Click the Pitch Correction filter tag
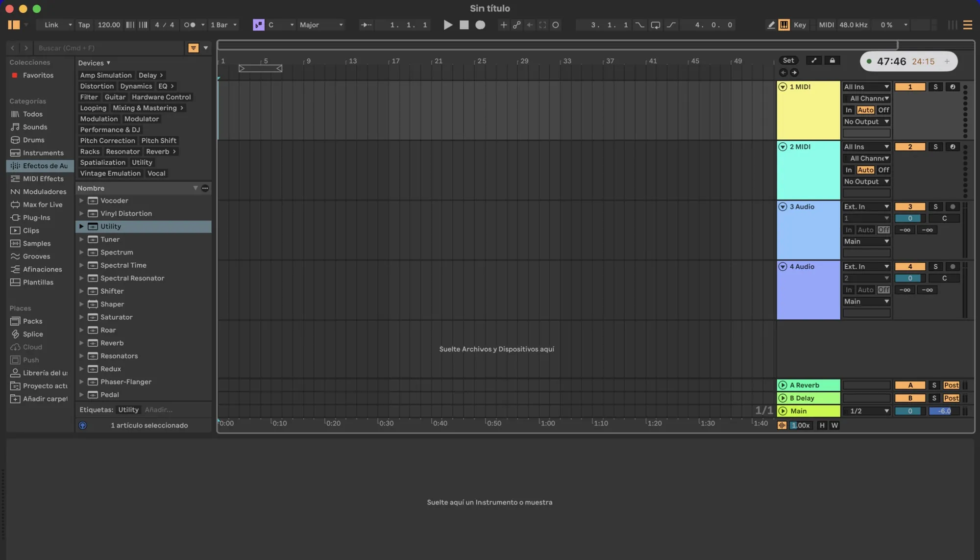This screenshot has height=560, width=980. pos(107,141)
